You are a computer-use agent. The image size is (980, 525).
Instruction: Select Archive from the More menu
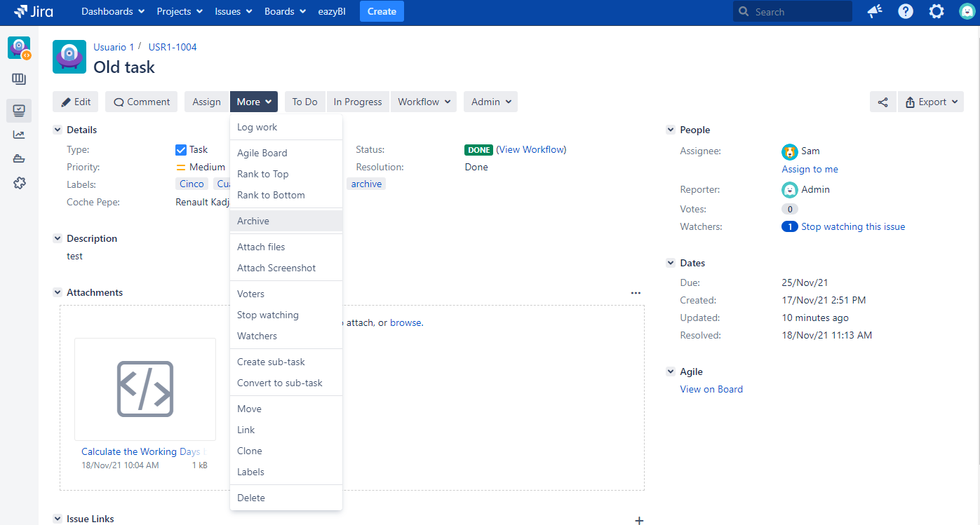point(253,220)
